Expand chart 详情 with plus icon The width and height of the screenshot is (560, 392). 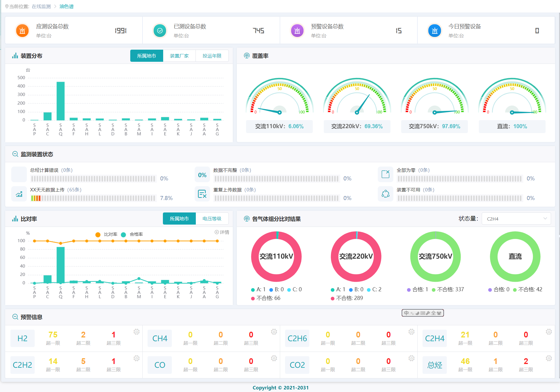point(222,232)
